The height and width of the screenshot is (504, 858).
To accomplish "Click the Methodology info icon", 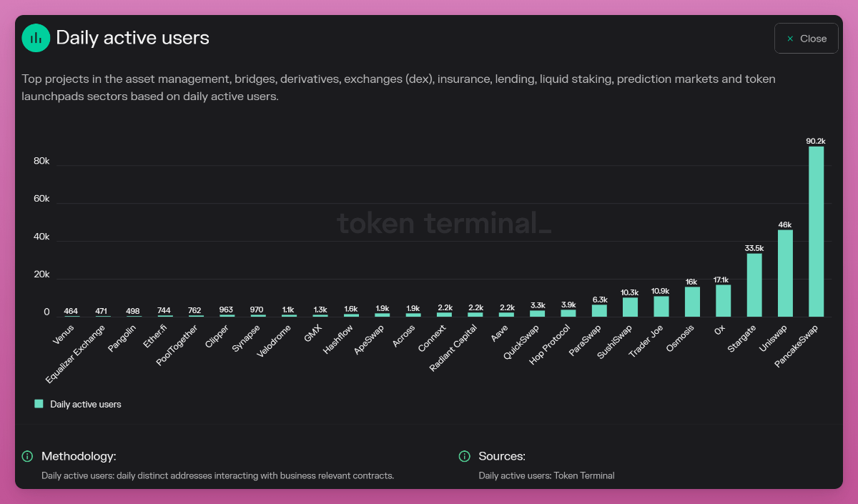I will click(27, 456).
